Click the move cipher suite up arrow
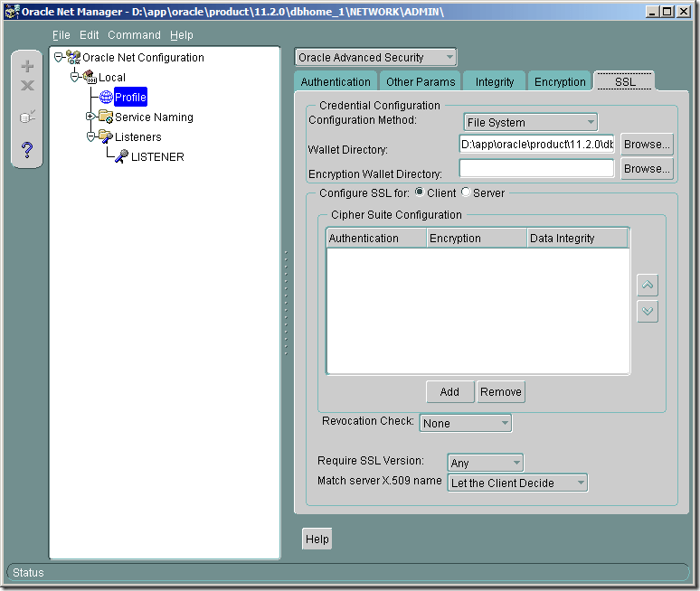Screen dimensions: 700x591 (648, 285)
